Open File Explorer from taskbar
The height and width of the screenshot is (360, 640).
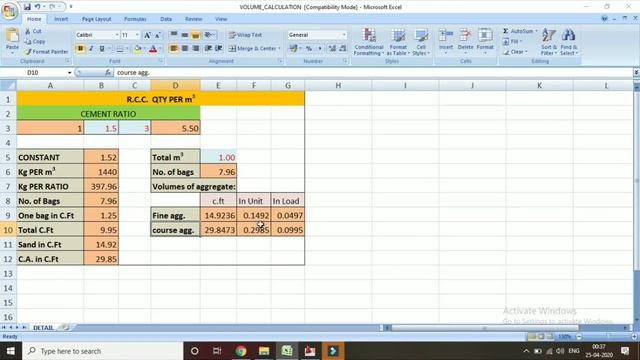pos(264,351)
